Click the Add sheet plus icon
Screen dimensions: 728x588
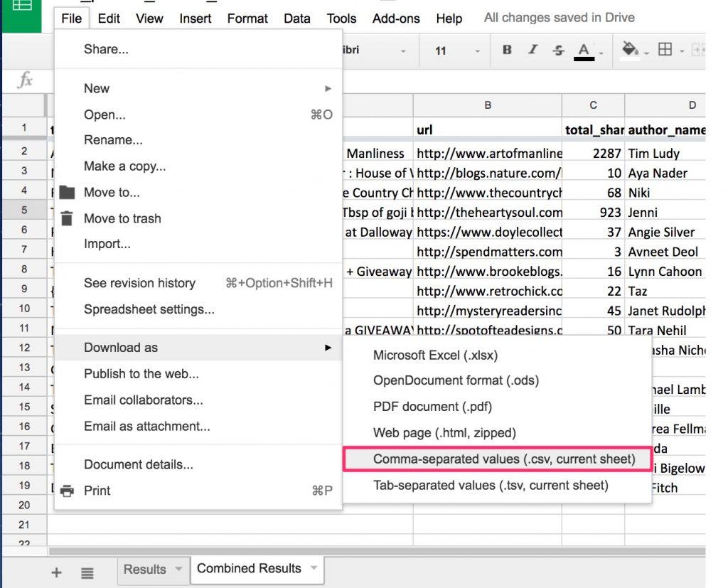pos(56,572)
